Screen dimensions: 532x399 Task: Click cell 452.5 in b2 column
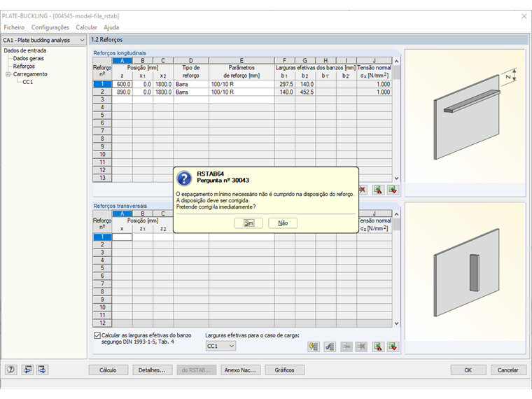coord(305,92)
